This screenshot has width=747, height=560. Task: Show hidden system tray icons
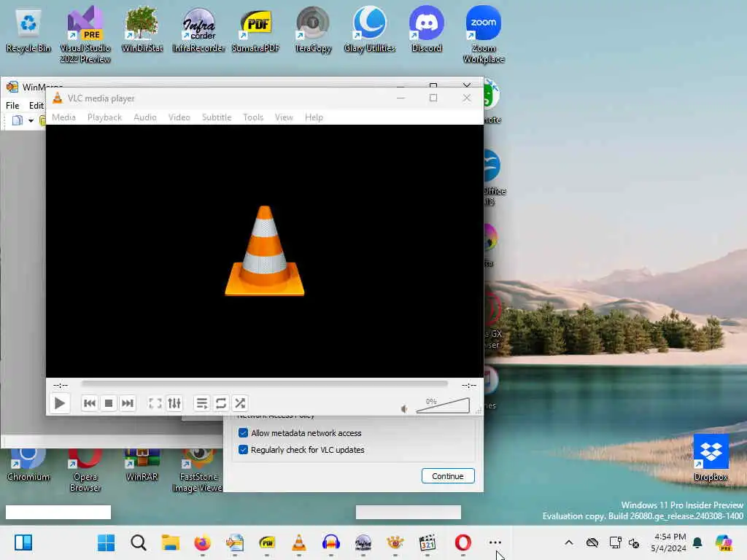click(x=569, y=542)
